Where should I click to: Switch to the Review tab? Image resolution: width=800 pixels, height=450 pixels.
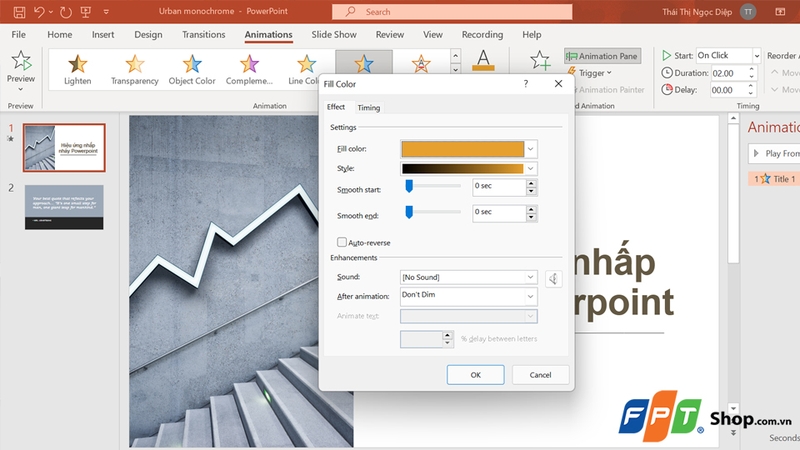point(390,34)
